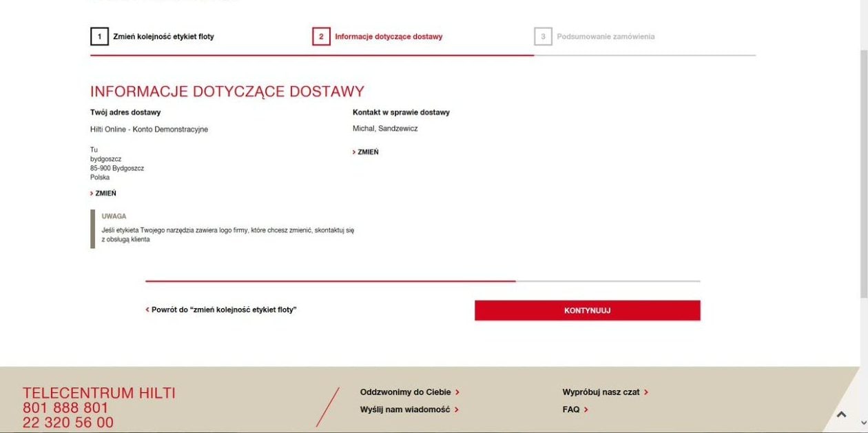Click the INFORMACJE DOTYCZĄCE DOSTAWY heading
Image resolution: width=868 pixels, height=433 pixels.
pos(227,92)
